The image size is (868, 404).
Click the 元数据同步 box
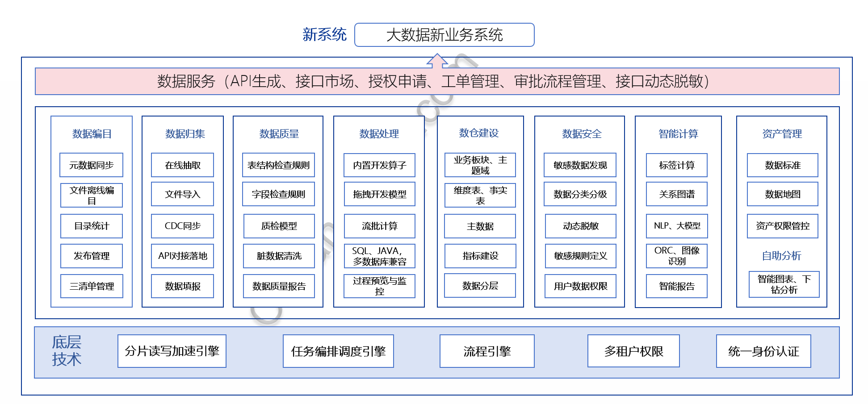pos(91,165)
